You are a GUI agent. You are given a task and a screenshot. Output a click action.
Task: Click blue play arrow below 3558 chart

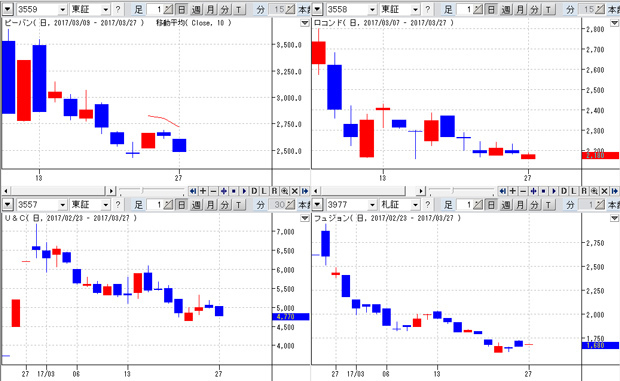[x=553, y=191]
